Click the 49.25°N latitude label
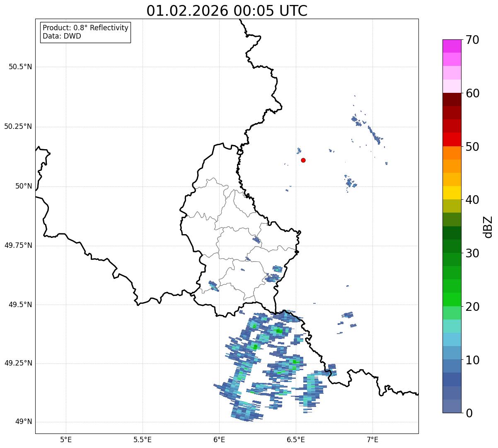This screenshot has width=498, height=448. [x=18, y=363]
